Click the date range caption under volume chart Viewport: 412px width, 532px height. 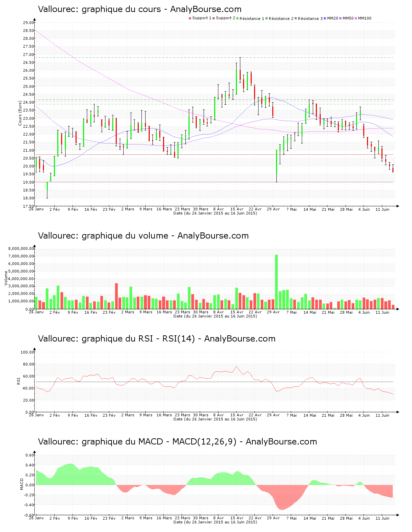point(215,316)
